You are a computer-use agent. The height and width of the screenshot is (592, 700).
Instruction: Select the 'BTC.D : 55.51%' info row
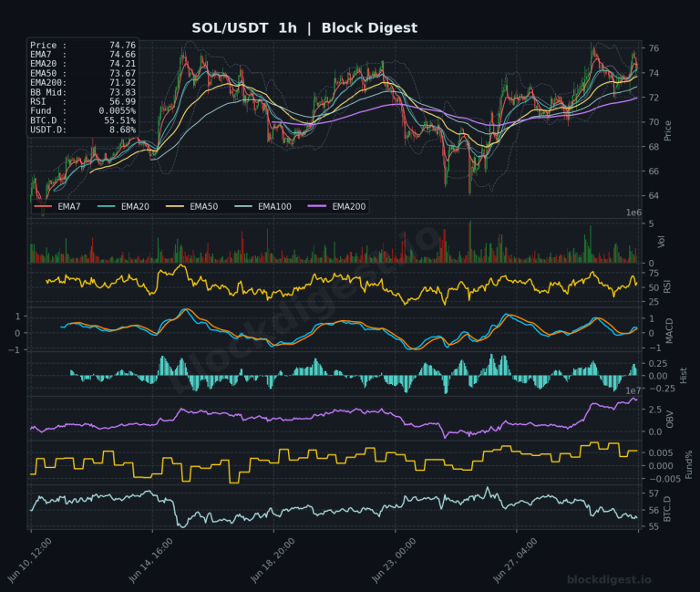[83, 120]
